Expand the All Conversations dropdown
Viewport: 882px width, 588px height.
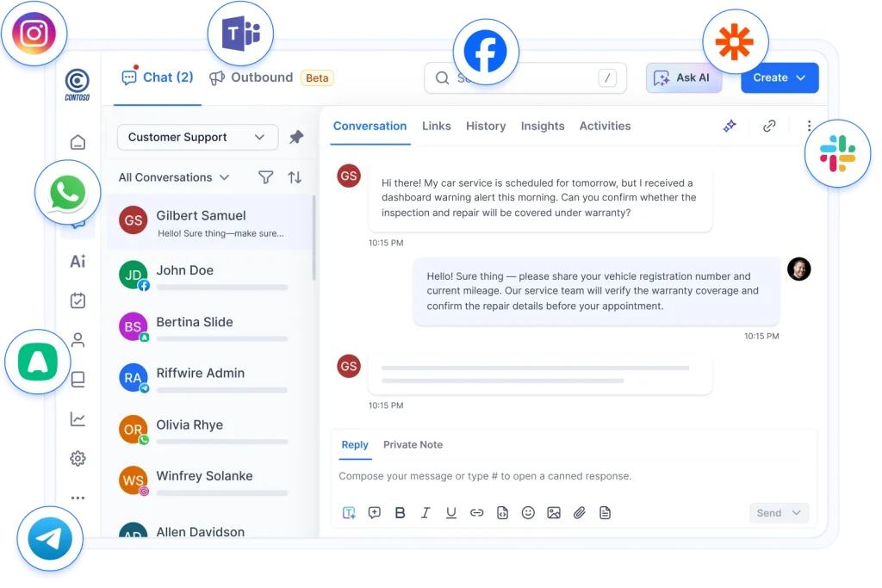(x=174, y=177)
